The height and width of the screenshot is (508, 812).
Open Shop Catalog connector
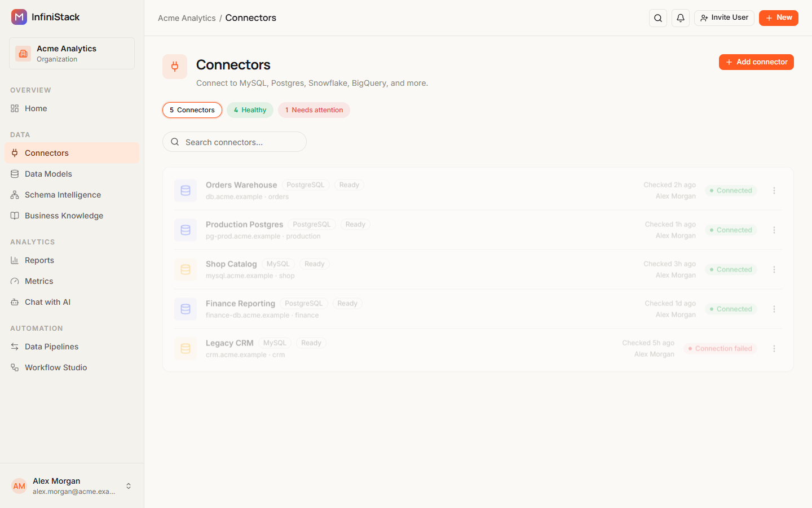[x=231, y=264]
